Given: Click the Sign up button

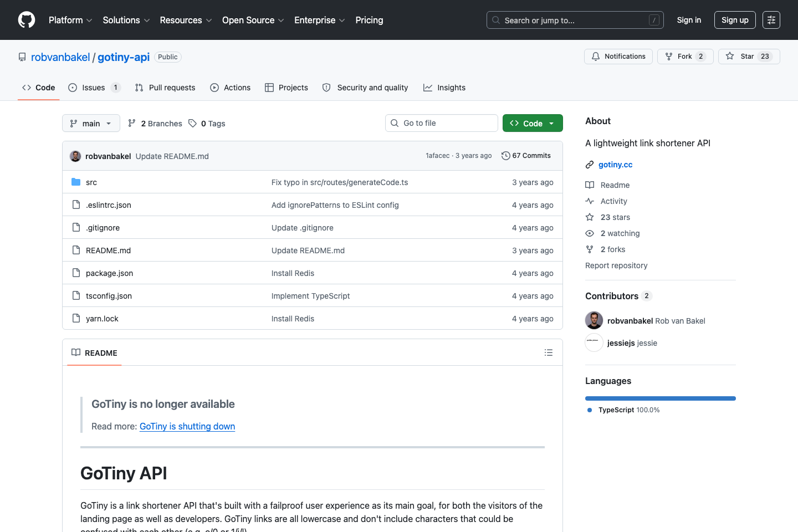Looking at the screenshot, I should 735,20.
